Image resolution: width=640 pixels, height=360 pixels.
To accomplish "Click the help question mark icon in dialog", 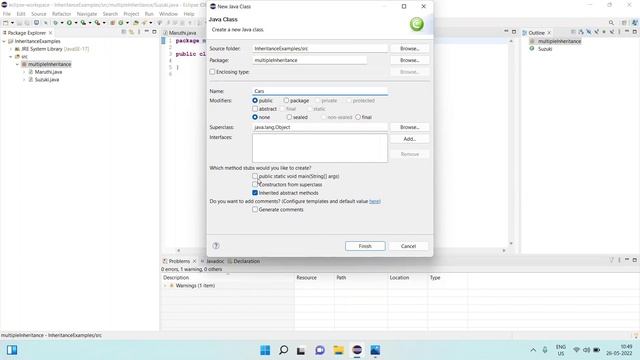I will 216,246.
